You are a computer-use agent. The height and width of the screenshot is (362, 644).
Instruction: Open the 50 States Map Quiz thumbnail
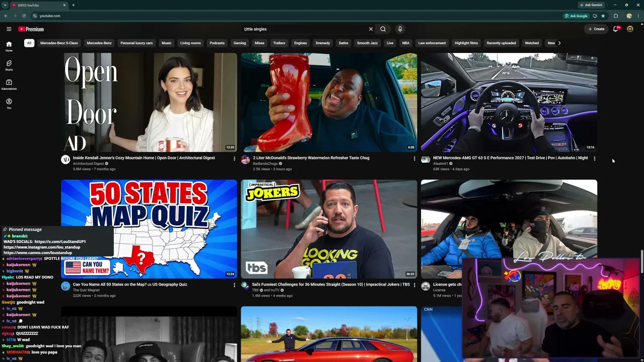[x=149, y=229]
